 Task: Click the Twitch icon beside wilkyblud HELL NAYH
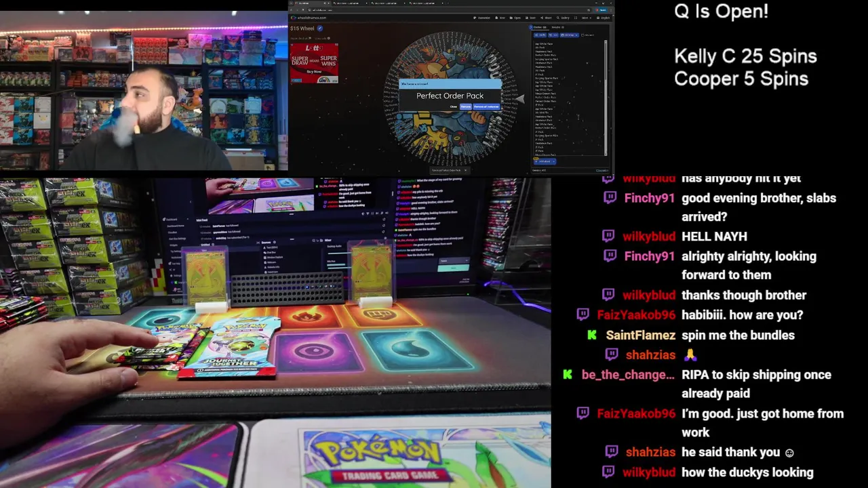[x=608, y=236]
